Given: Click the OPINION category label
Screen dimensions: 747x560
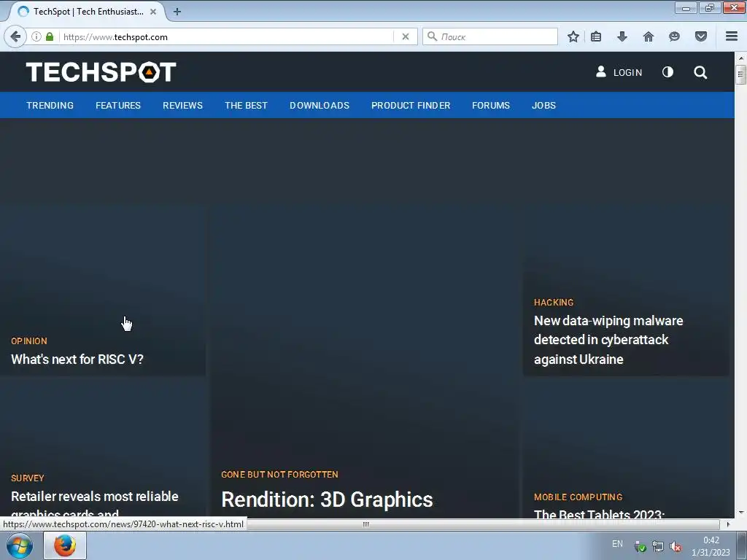Looking at the screenshot, I should (x=29, y=341).
